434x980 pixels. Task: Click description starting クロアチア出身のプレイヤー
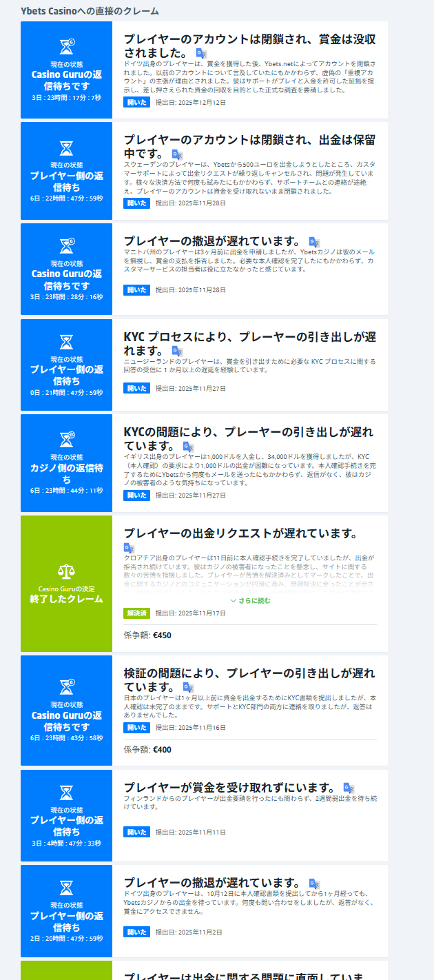[x=249, y=575]
